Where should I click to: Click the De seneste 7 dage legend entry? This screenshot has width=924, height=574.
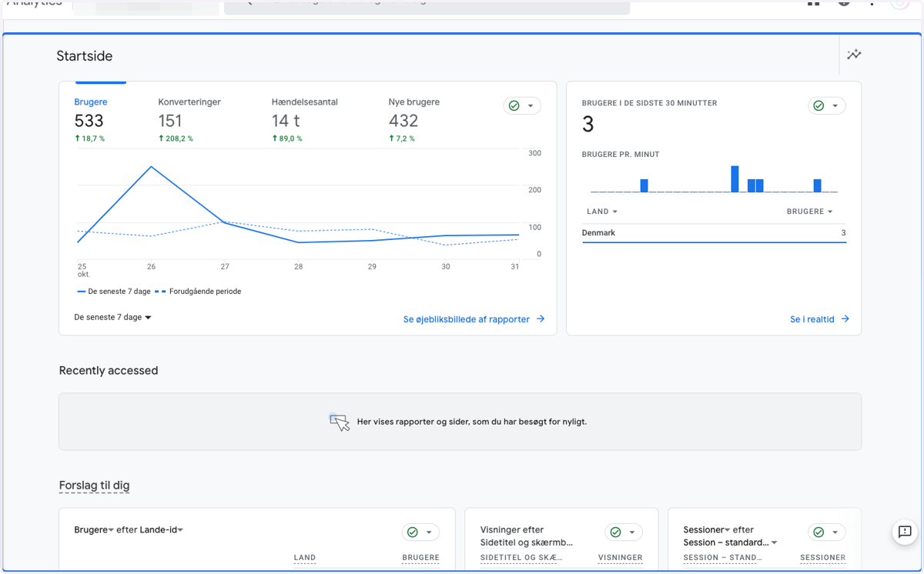pyautogui.click(x=114, y=292)
